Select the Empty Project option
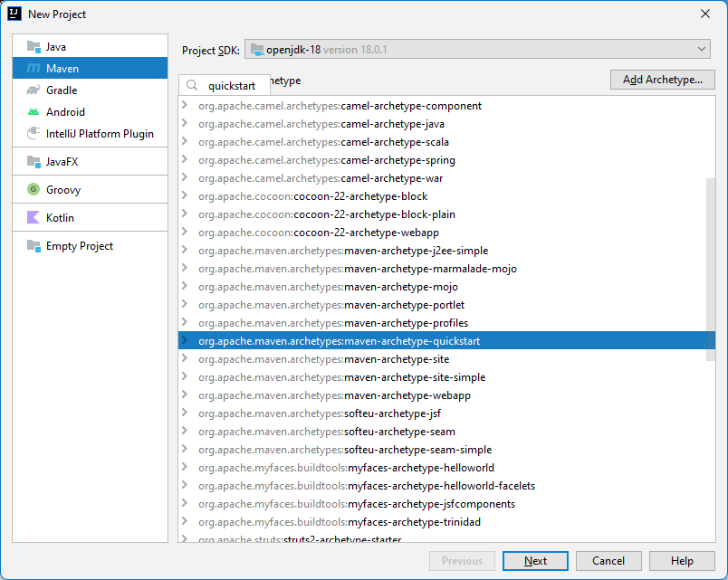The image size is (728, 580). click(79, 245)
